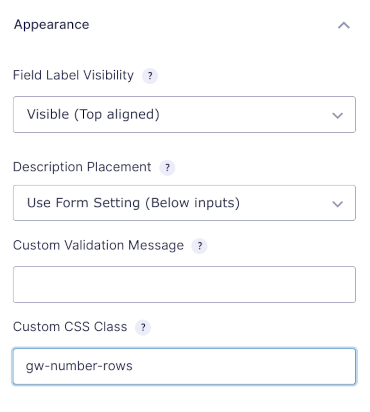
Task: Open help tooltip for Field Label Visibility
Action: 150,76
